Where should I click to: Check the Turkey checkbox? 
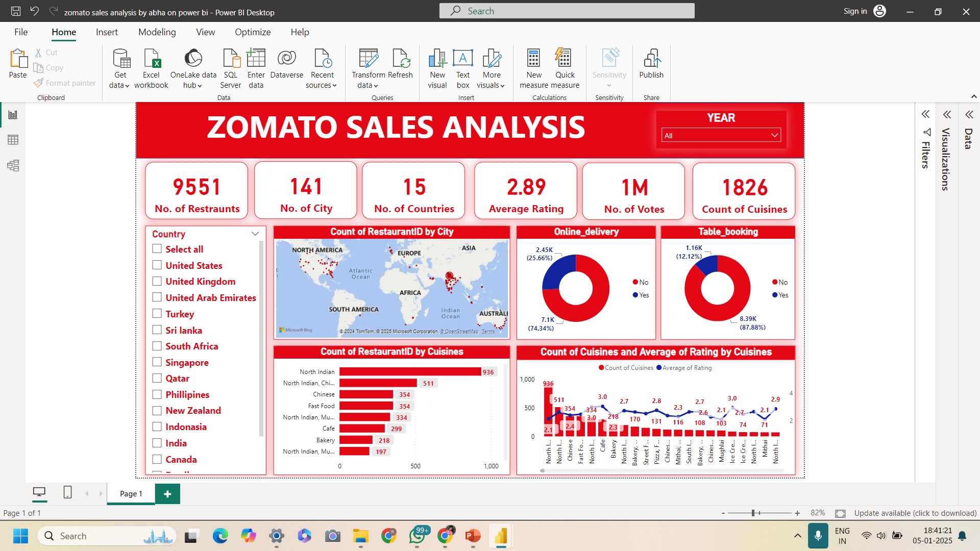click(x=157, y=313)
